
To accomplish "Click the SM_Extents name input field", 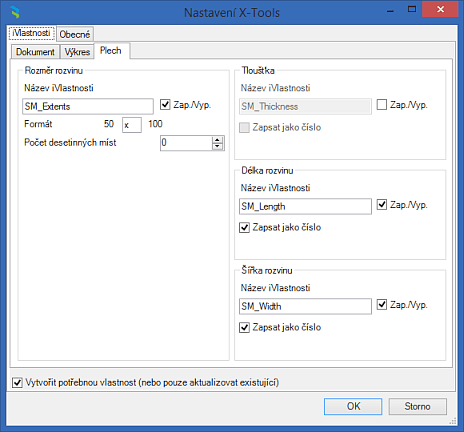I will pos(88,106).
